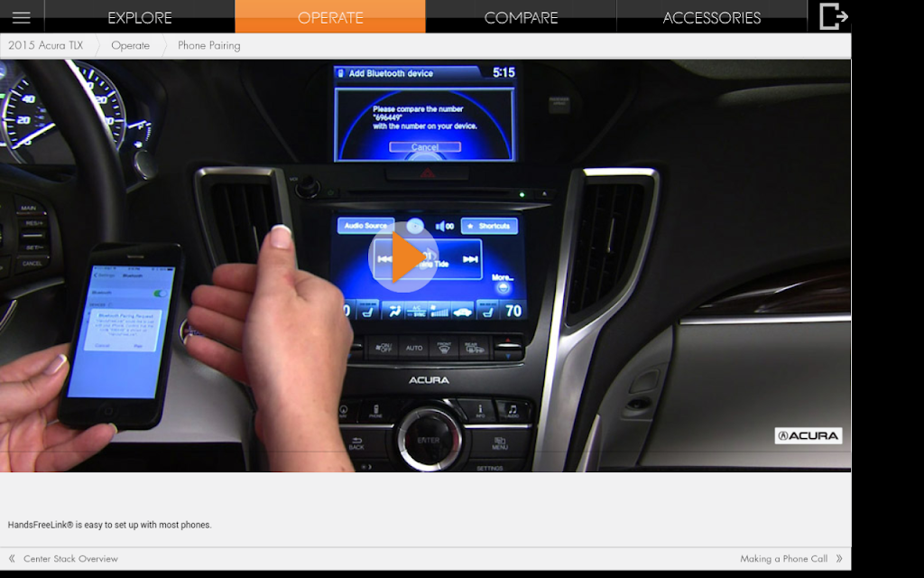Click the HandsFreeLink description text
The height and width of the screenshot is (578, 924).
109,525
